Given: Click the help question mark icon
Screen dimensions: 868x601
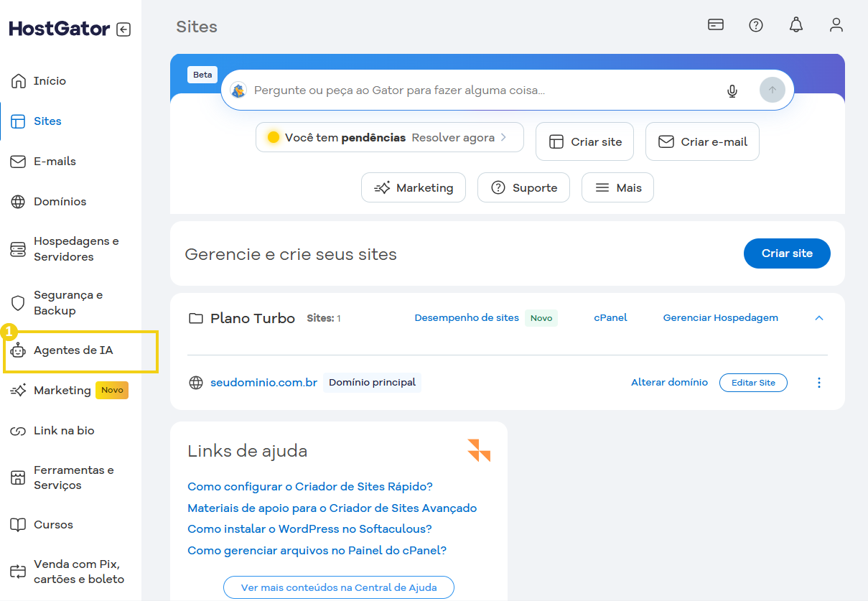Looking at the screenshot, I should (x=755, y=25).
